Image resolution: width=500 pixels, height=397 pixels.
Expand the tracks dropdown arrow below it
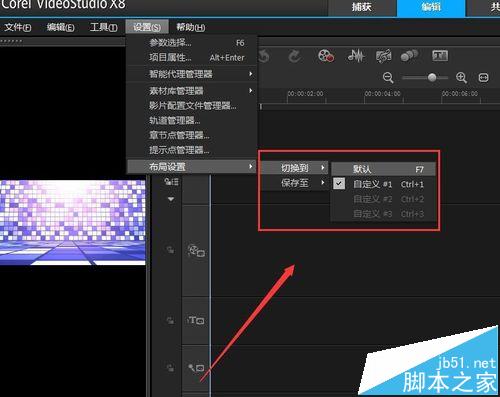171,199
